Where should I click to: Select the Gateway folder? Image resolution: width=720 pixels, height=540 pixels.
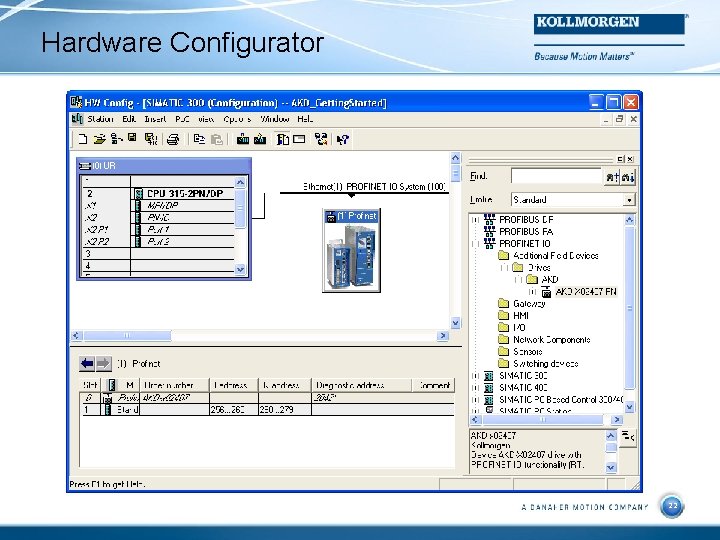pyautogui.click(x=529, y=304)
